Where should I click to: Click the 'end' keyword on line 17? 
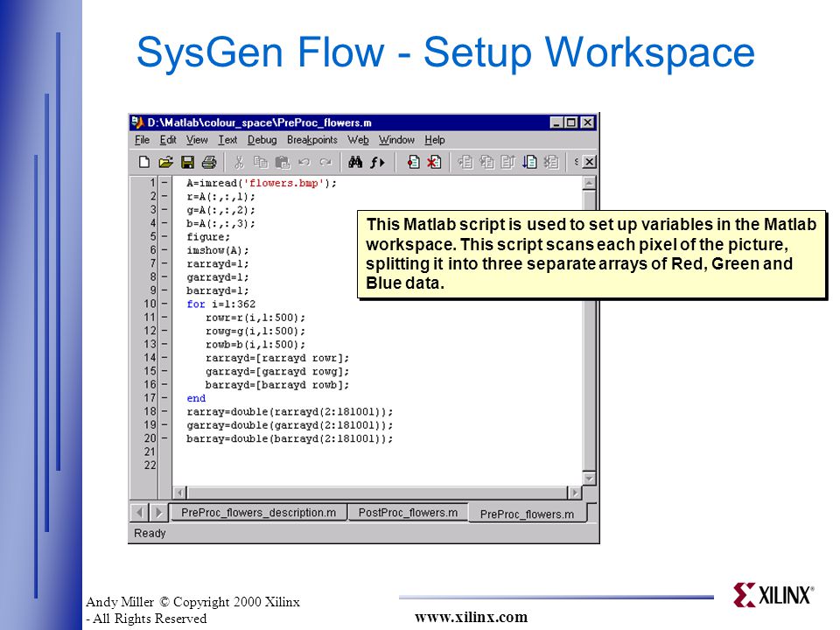(196, 398)
